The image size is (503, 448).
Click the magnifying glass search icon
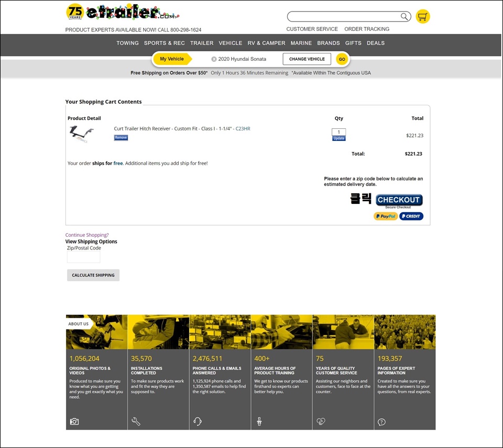coord(404,16)
